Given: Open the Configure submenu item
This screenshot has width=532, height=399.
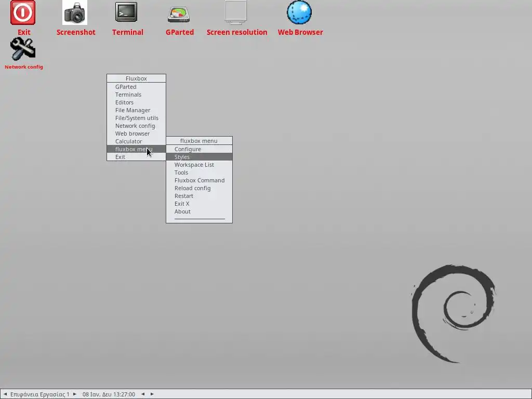Looking at the screenshot, I should coord(199,149).
